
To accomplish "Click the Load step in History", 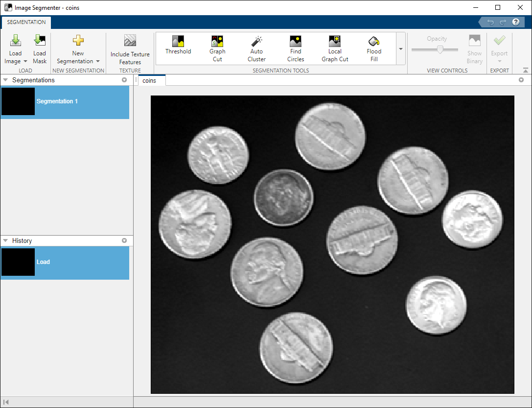I will click(x=65, y=262).
